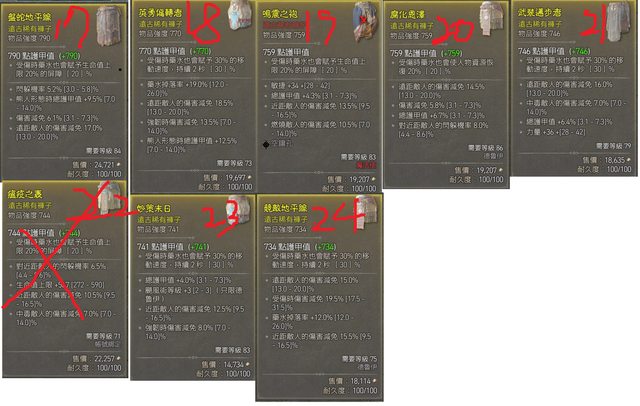640x406 pixels.
Task: Select crossed-out pants icon on item 22
Action: tap(109, 197)
